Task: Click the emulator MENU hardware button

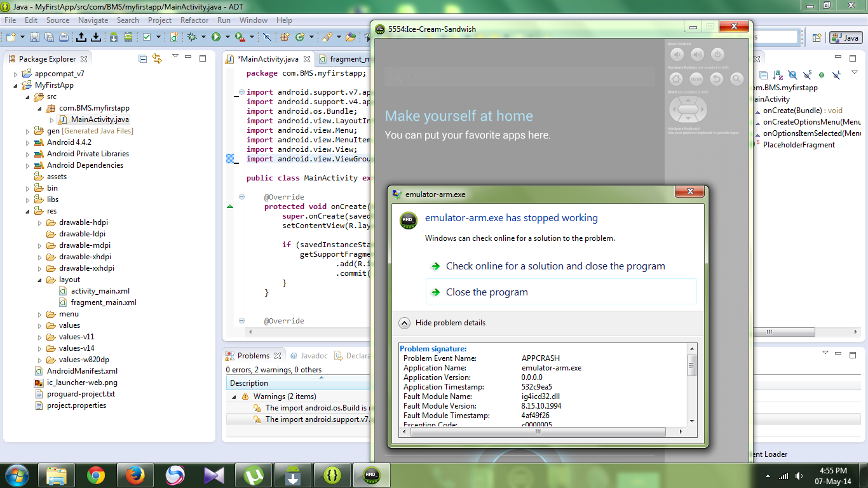Action: click(696, 79)
